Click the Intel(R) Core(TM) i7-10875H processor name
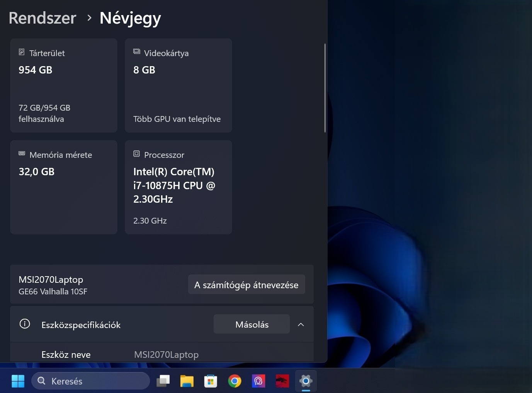Viewport: 532px width, 393px height. point(174,185)
